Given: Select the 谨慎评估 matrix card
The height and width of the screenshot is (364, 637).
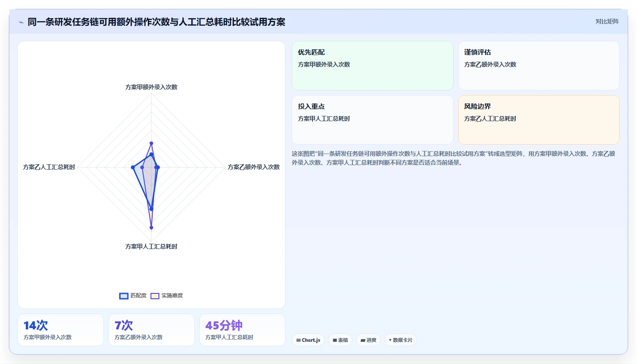Looking at the screenshot, I should pos(538,66).
